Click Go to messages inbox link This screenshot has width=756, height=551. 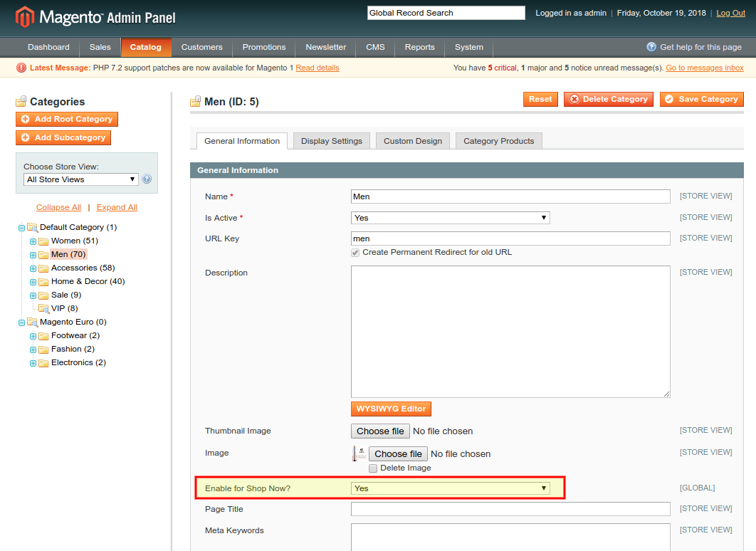(x=705, y=68)
